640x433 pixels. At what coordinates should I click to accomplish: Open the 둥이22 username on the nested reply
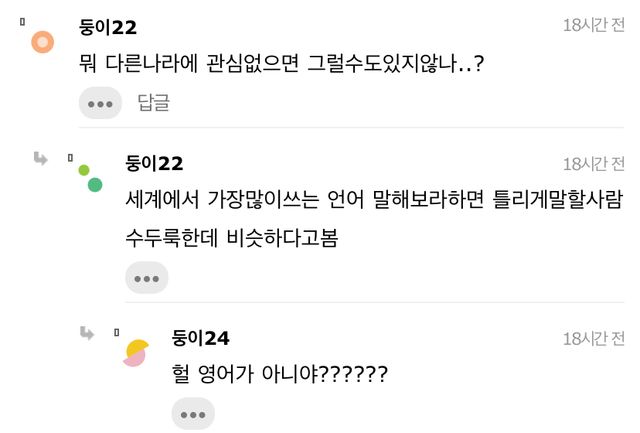pyautogui.click(x=154, y=163)
